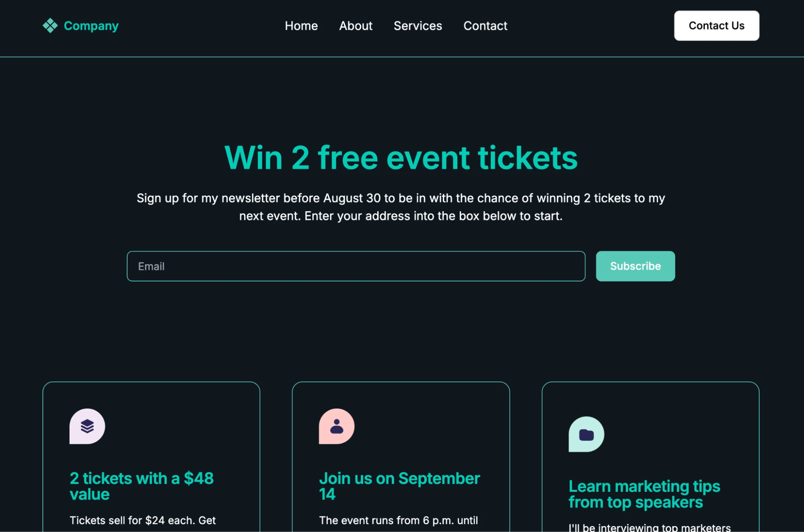
Task: Click "I'll be interviewing top marketers" text
Action: [649, 528]
